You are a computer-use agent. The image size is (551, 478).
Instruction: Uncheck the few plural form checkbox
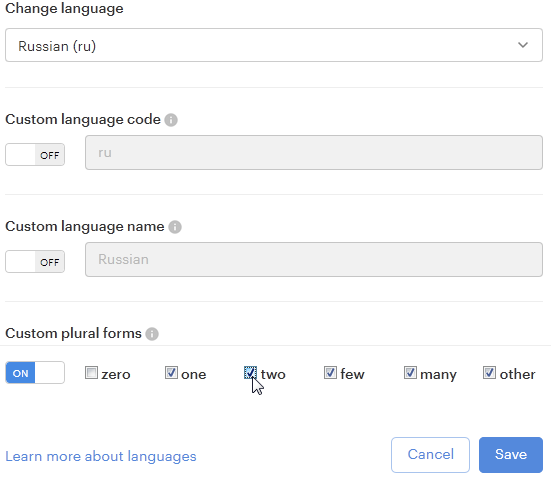pyautogui.click(x=330, y=373)
